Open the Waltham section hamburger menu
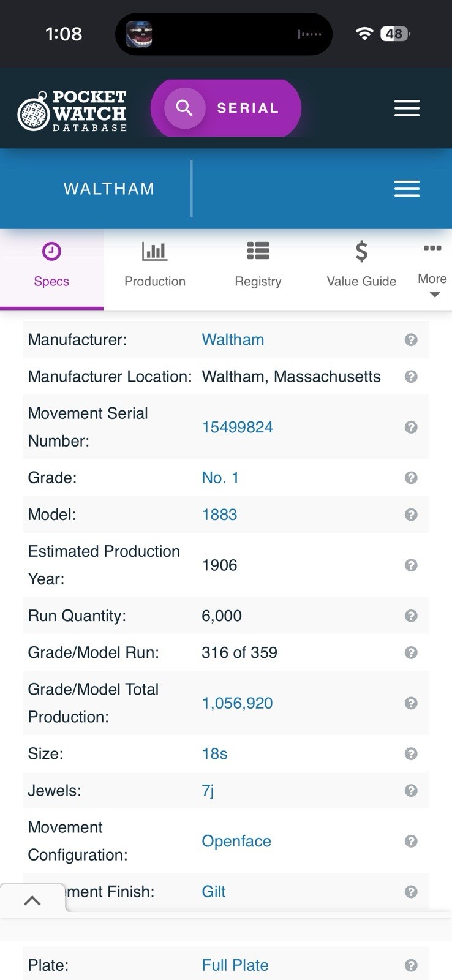This screenshot has width=452, height=980. click(407, 189)
